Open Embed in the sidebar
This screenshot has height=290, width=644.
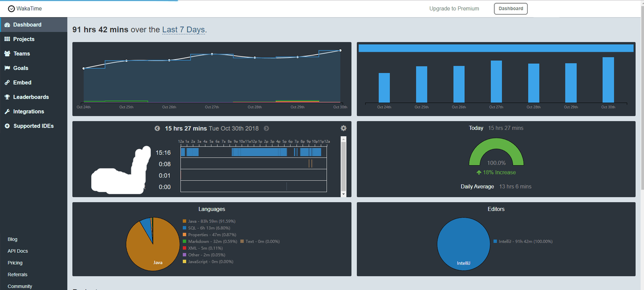22,82
